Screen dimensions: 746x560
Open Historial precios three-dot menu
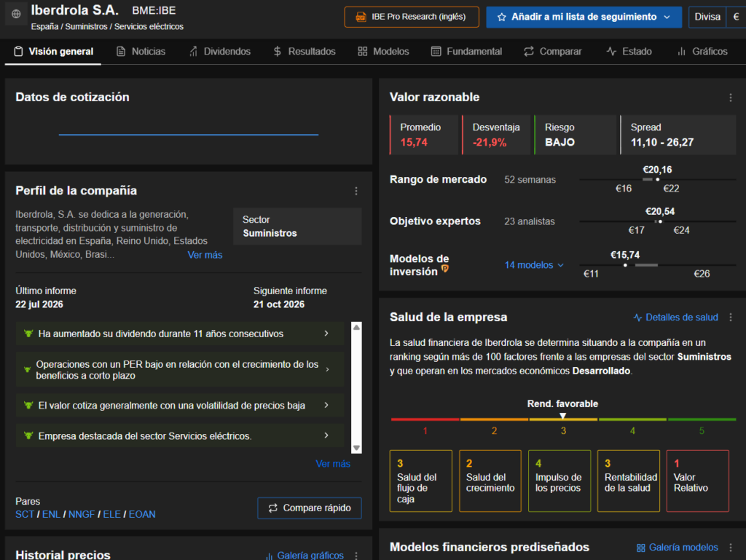pyautogui.click(x=356, y=555)
